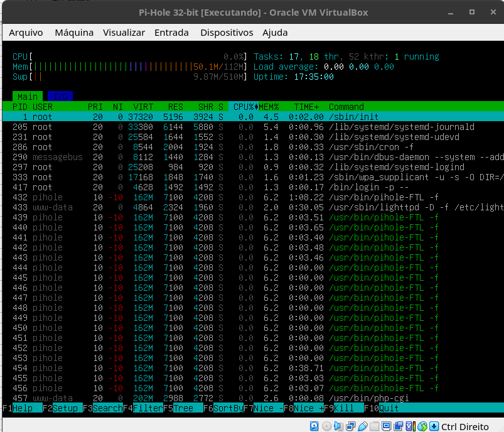Click the CPU% column header
Screen dimensions: 504x432
point(244,107)
